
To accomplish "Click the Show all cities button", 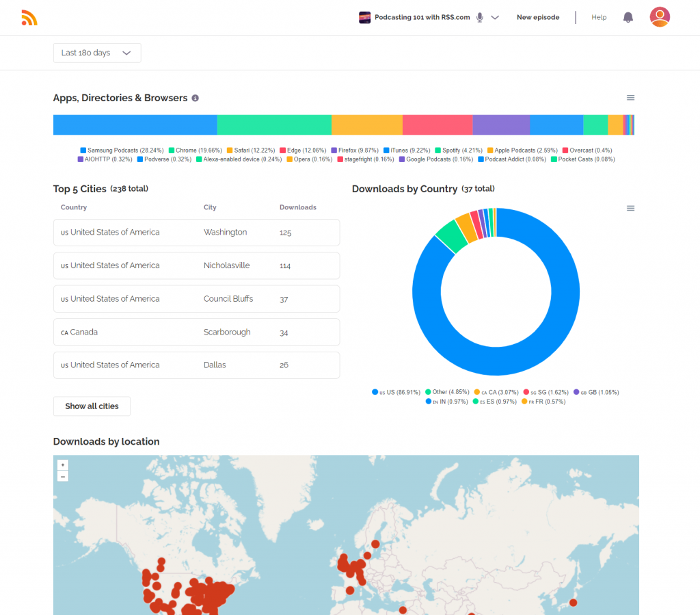I will coord(92,406).
